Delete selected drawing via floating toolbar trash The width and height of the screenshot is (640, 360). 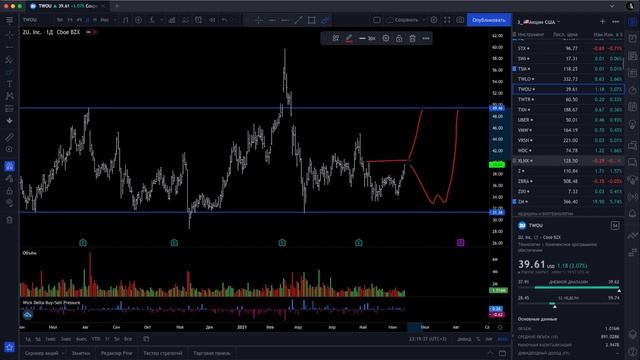pos(412,38)
